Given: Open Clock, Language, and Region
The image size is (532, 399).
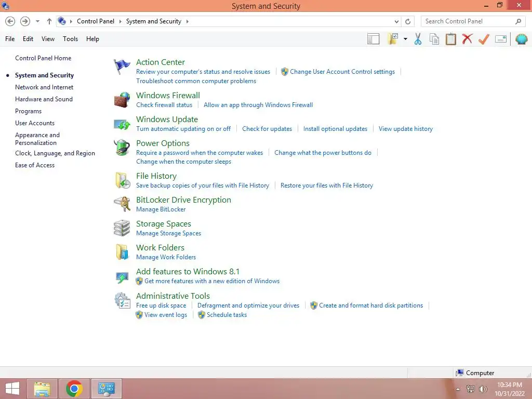Looking at the screenshot, I should coord(55,153).
